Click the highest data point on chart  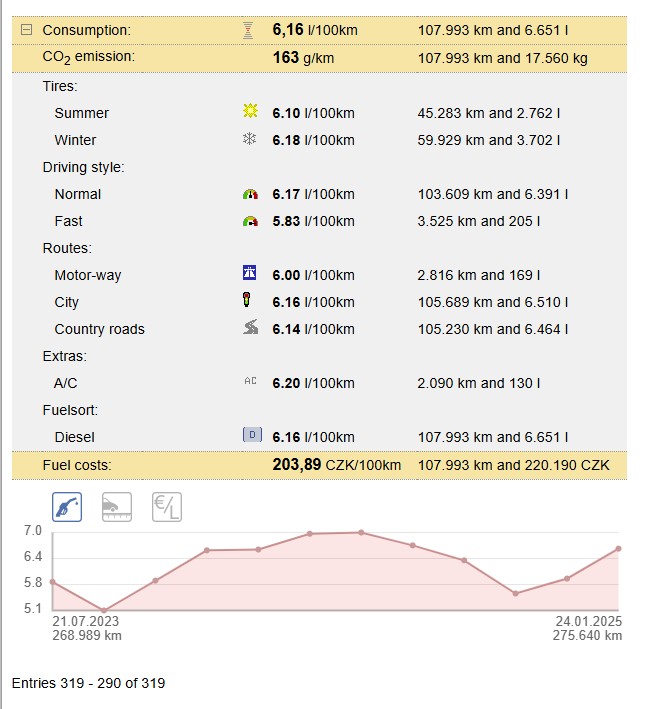361,532
